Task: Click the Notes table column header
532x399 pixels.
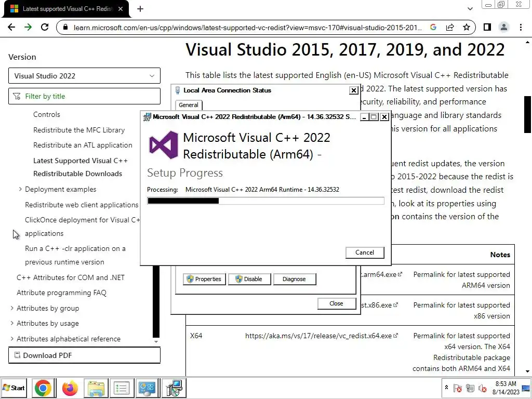Action: [x=500, y=255]
